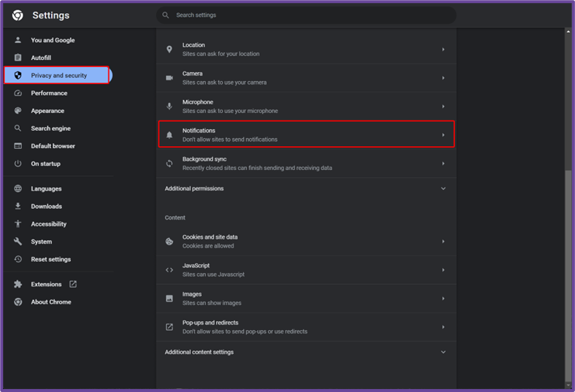Expand Additional content settings section
Screen dimensions: 575x392
click(306, 352)
